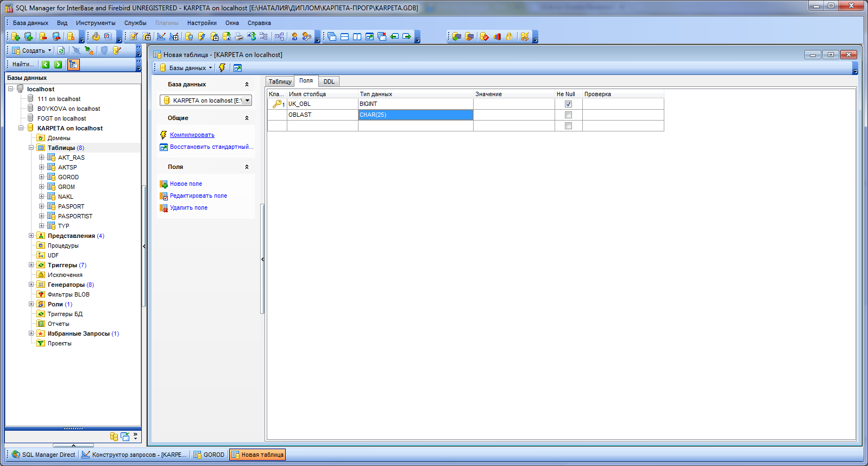Click the Новое поле link
This screenshot has width=868, height=466.
[x=186, y=184]
